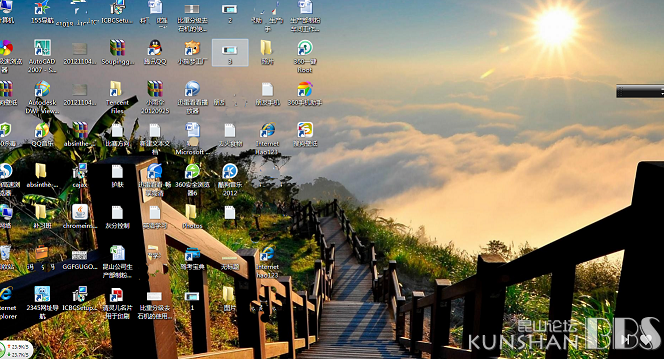
Task: Open the AutoCAD 2007 shortcut
Action: (x=42, y=56)
